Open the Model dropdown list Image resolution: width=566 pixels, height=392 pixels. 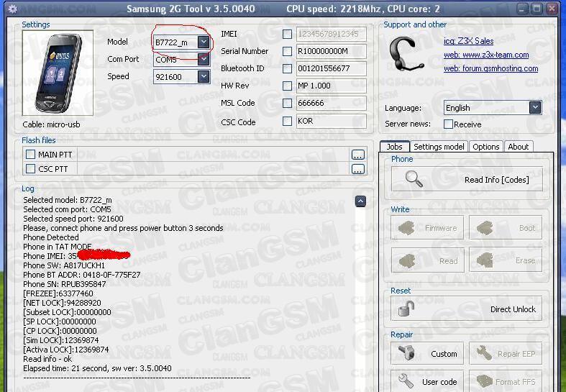pyautogui.click(x=204, y=42)
